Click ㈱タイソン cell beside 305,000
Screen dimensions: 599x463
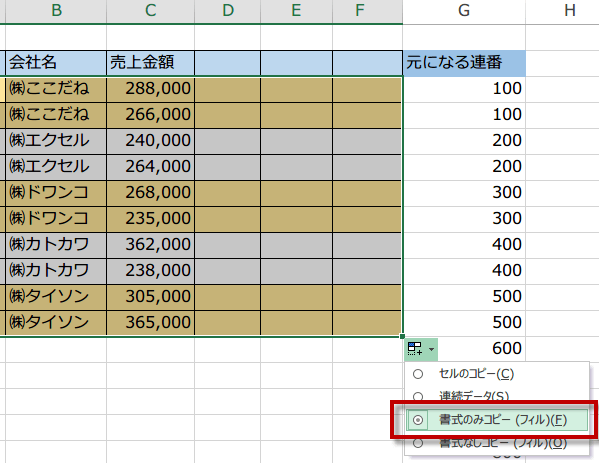[x=56, y=297]
